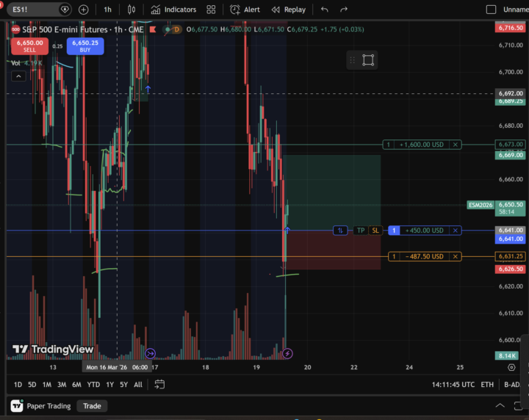Collapse the indicator legend chevron
Viewport: 529px width, 420px height.
point(18,76)
